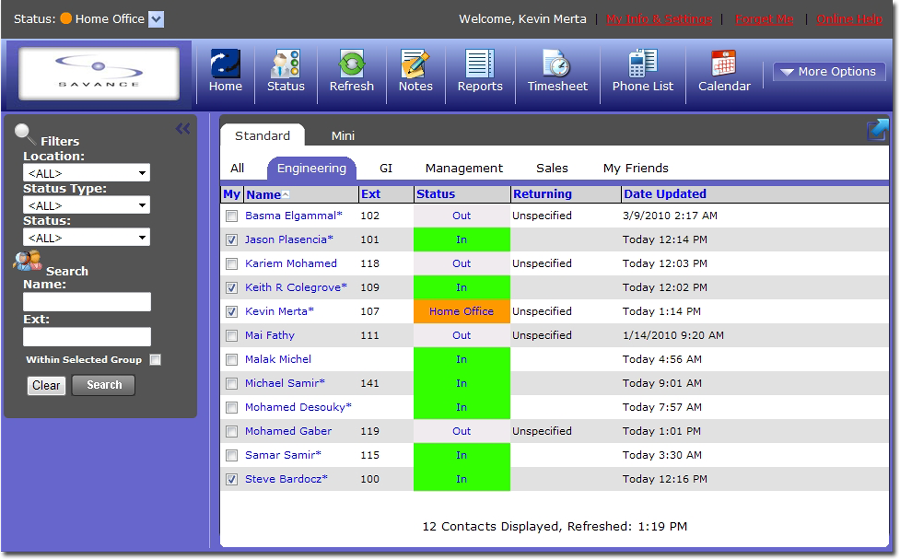The image size is (900, 560).
Task: Click the Refresh toolbar icon
Action: pyautogui.click(x=351, y=71)
